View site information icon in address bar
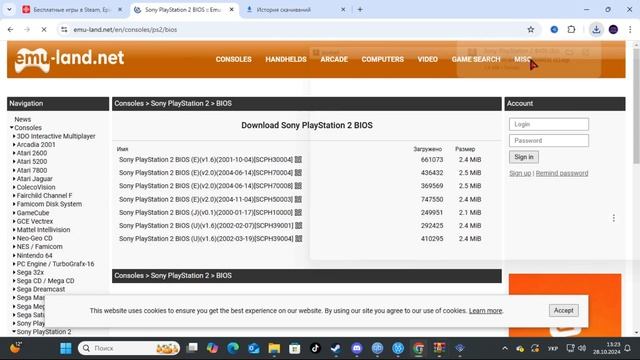Viewport: 640px width, 360px height. point(64,29)
